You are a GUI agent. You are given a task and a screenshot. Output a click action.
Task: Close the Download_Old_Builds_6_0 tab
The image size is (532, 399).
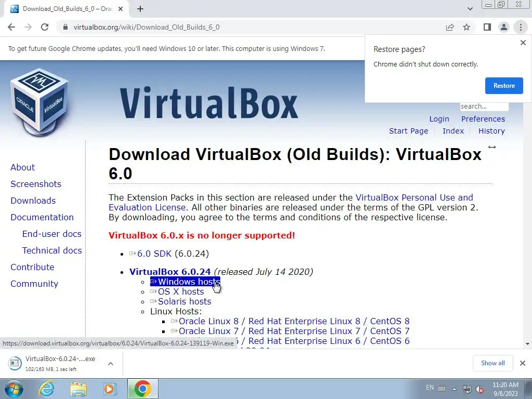pos(121,9)
